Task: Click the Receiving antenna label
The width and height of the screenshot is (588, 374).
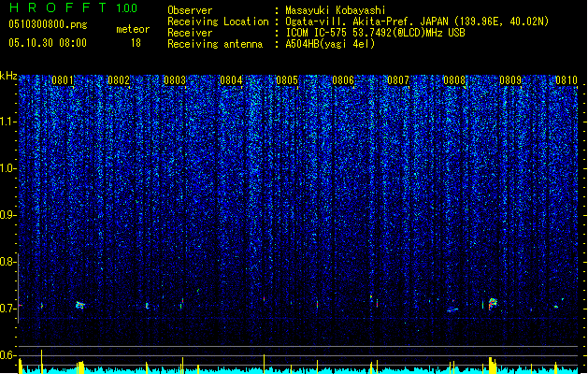Action: 215,44
